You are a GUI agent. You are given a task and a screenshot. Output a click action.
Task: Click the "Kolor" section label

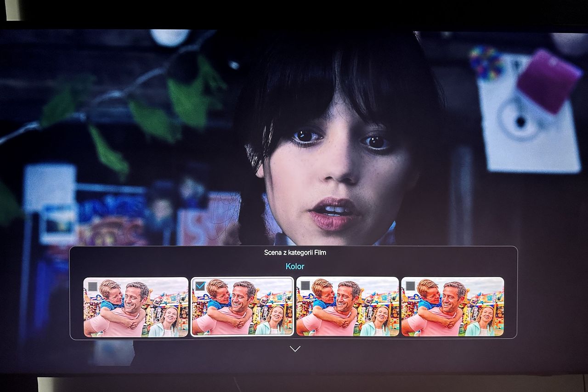[x=295, y=266]
